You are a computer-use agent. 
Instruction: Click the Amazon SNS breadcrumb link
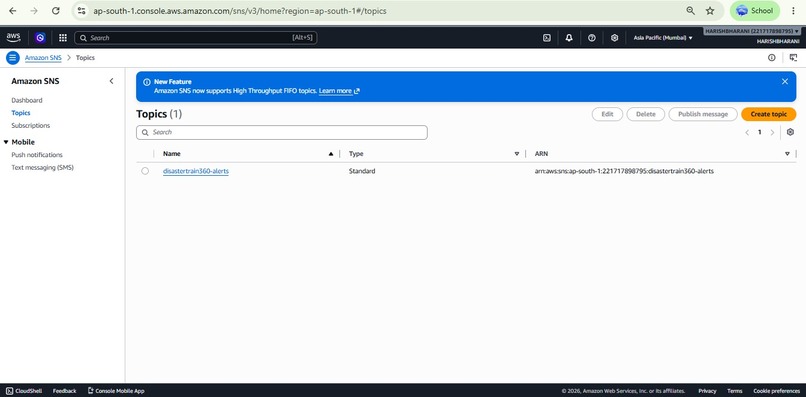point(43,58)
